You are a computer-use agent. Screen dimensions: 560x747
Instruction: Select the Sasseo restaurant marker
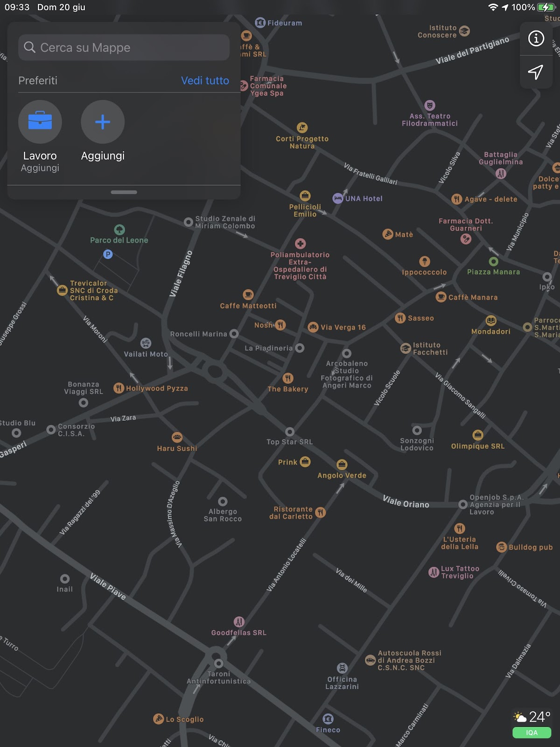(x=400, y=318)
